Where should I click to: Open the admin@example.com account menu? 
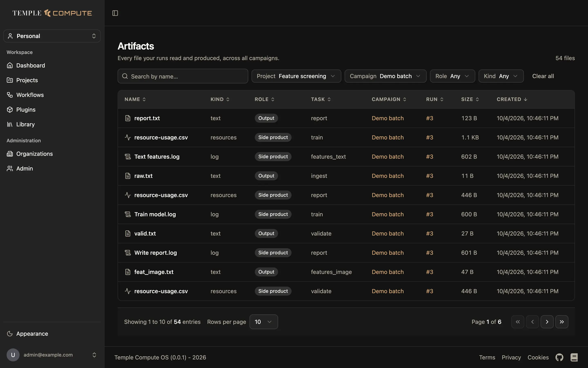52,355
